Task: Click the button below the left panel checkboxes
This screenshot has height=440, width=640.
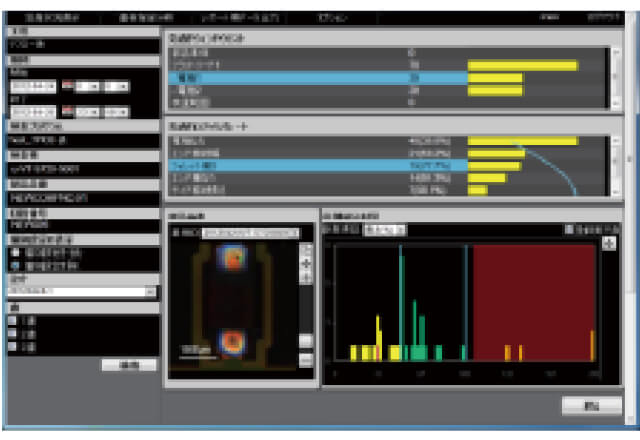Action: [129, 365]
